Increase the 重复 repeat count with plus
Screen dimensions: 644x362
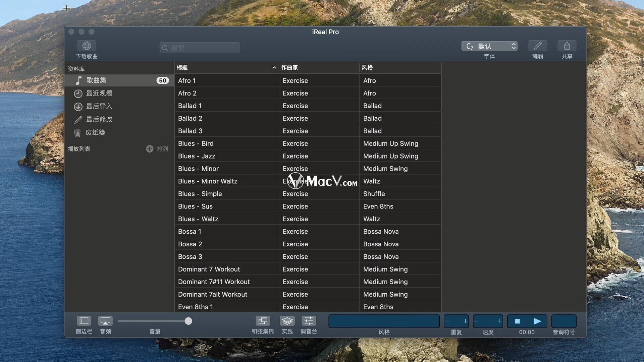465,321
